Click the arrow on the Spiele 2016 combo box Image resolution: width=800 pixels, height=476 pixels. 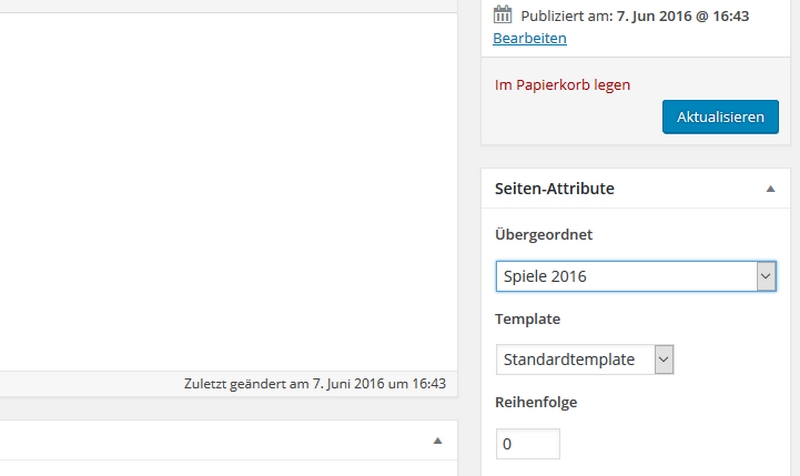pyautogui.click(x=766, y=276)
